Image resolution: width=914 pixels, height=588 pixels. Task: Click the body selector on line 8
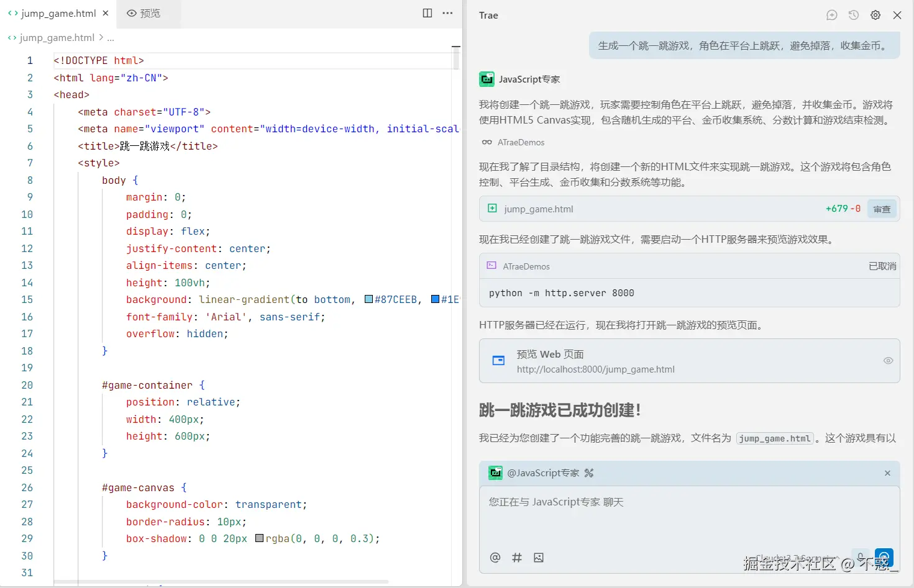[x=114, y=180]
